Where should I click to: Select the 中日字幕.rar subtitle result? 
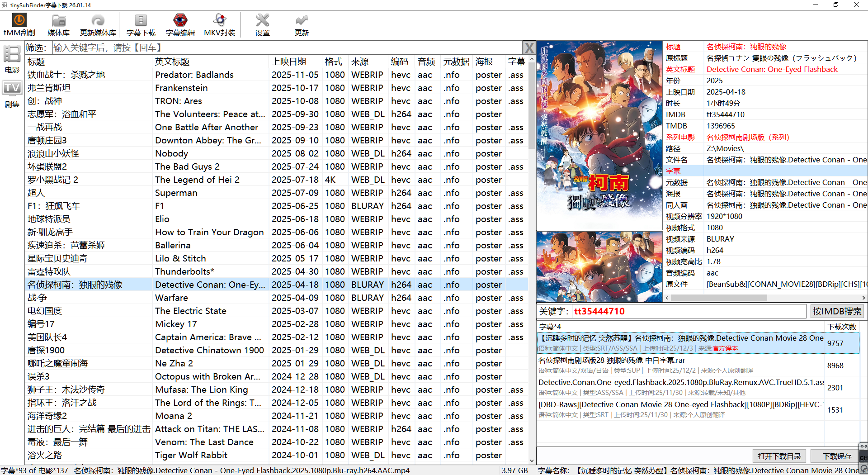[x=698, y=365]
